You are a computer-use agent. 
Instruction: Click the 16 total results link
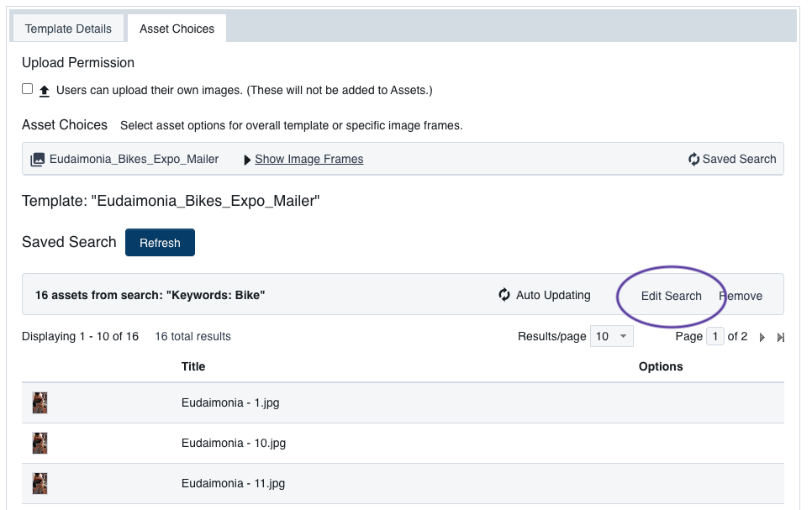[x=192, y=337]
